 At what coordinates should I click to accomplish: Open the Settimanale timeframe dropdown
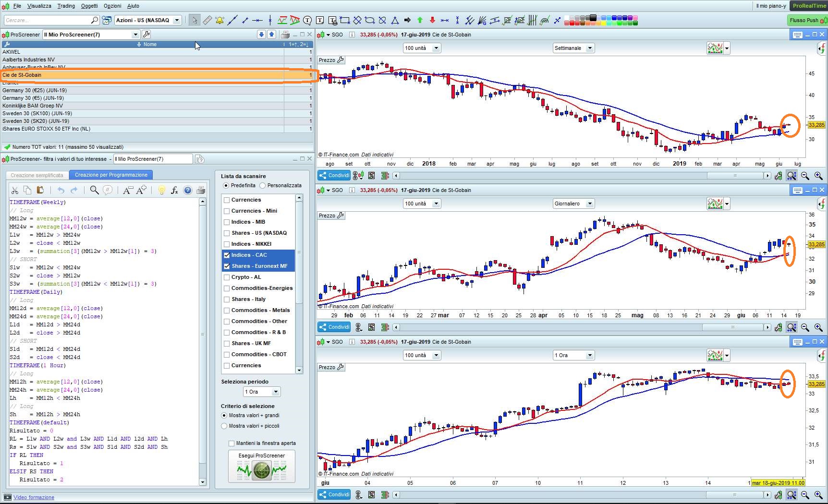pos(573,48)
